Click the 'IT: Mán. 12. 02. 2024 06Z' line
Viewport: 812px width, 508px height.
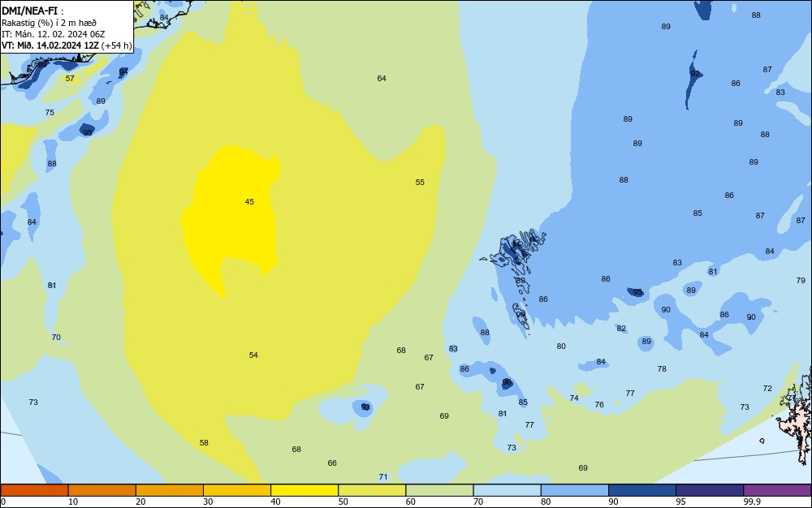point(53,34)
